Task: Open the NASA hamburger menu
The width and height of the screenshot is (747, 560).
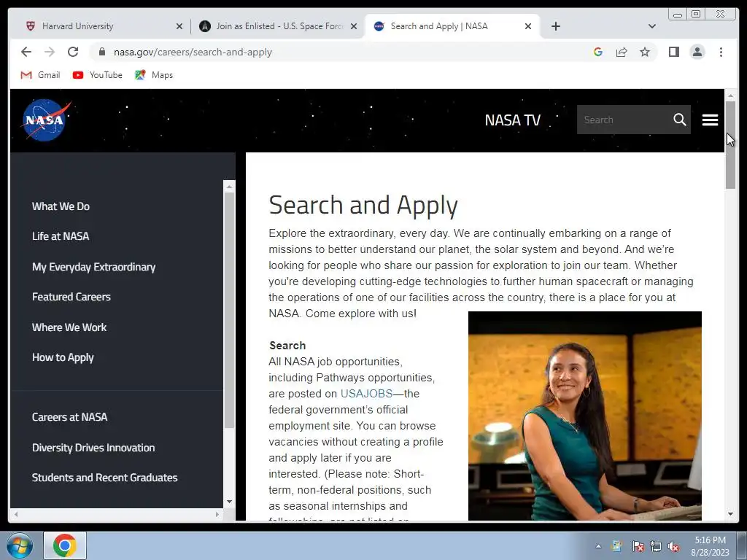Action: pos(710,120)
